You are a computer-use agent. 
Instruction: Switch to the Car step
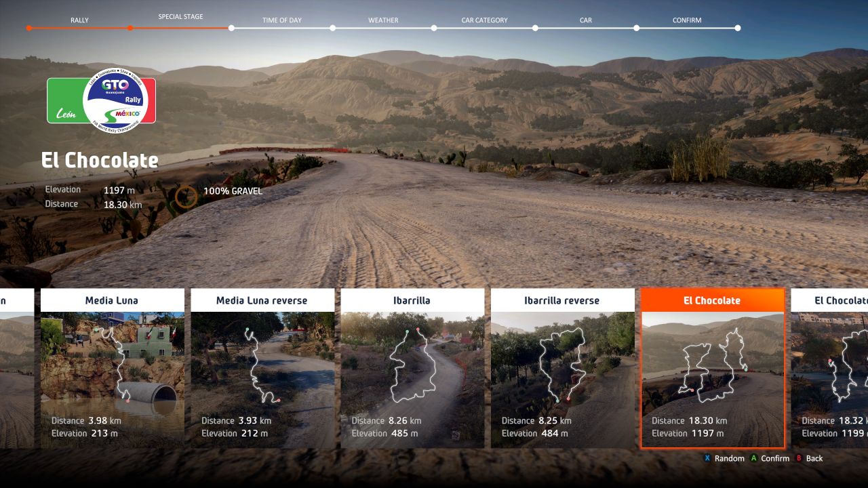pyautogui.click(x=585, y=20)
